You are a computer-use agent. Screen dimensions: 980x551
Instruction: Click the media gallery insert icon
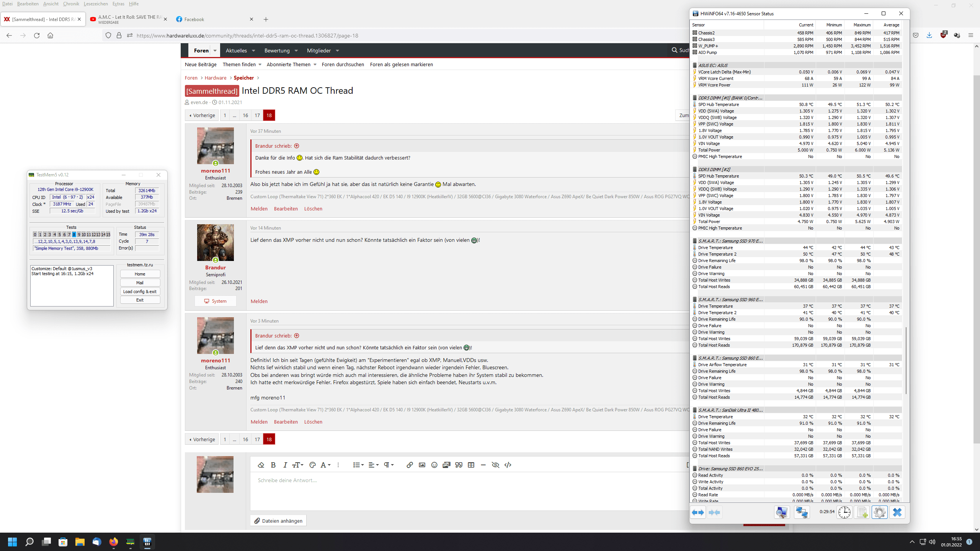click(446, 465)
